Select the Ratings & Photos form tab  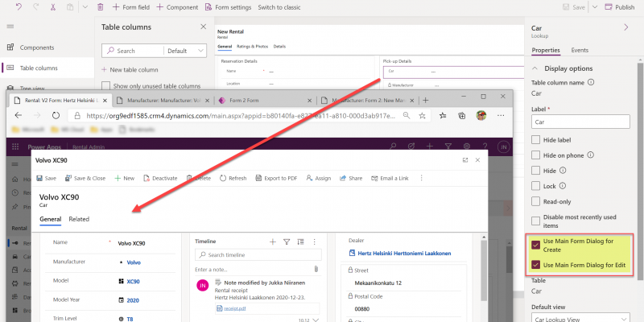click(252, 47)
